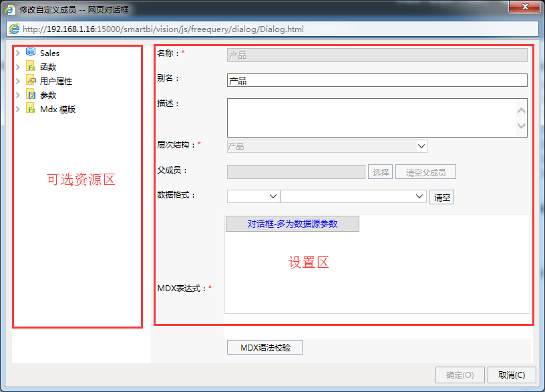
Task: Click the 清空 data format button
Action: tap(441, 197)
